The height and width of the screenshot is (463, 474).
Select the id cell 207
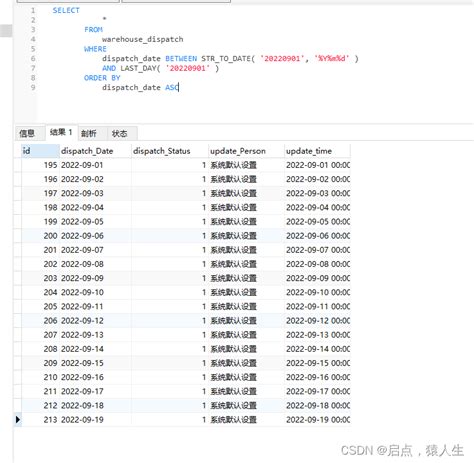pyautogui.click(x=40, y=335)
